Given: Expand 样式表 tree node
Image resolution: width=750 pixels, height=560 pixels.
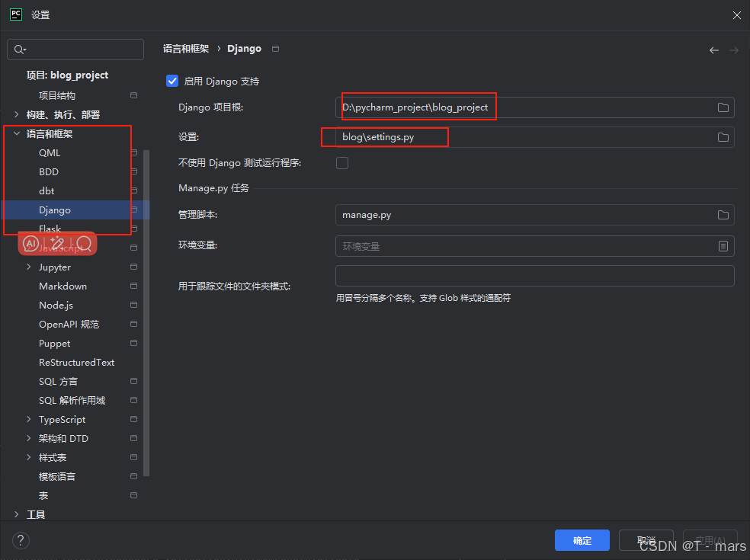Looking at the screenshot, I should pos(29,458).
